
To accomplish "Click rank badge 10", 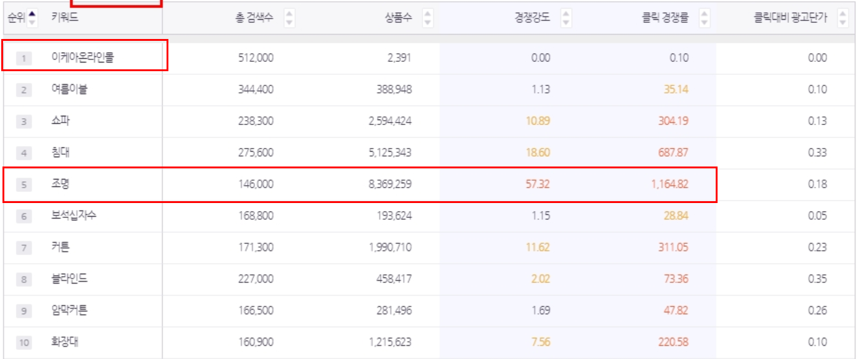I will [x=24, y=342].
